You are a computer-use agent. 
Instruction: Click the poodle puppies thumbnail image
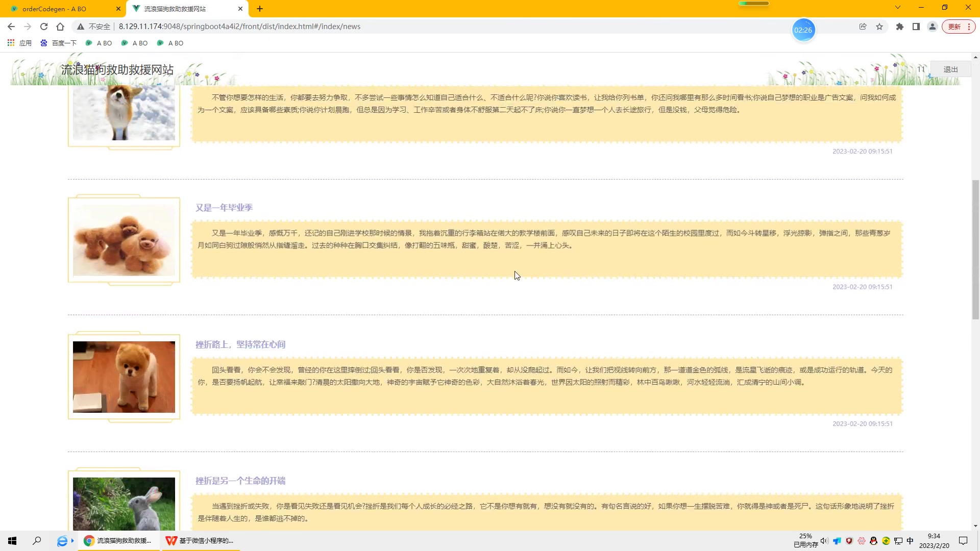124,241
